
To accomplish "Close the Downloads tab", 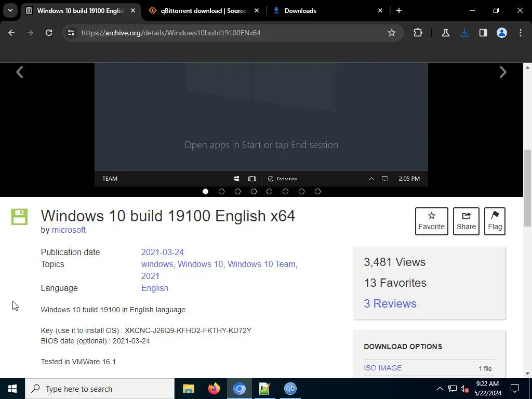I will click(380, 10).
